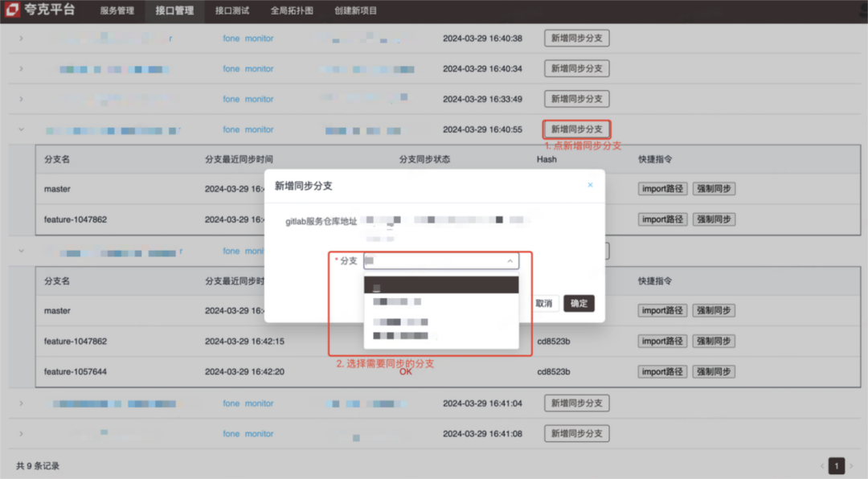
Task: Click the monitor link in the 16:33:49 row
Action: click(259, 99)
